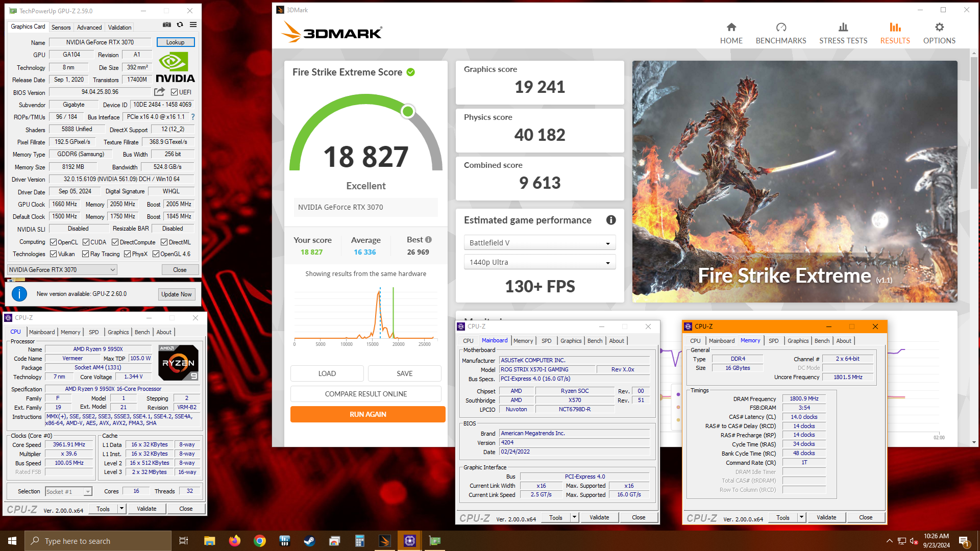Click the Fire Strike Extreme banner image
Viewport: 980px width, 551px height.
click(795, 182)
